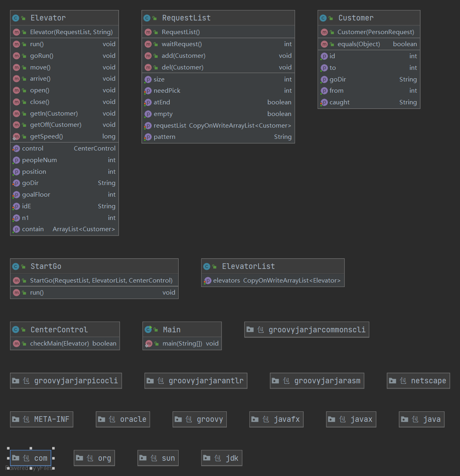The image size is (460, 476).
Task: Click the arrive() method row
Action: pyautogui.click(x=64, y=79)
